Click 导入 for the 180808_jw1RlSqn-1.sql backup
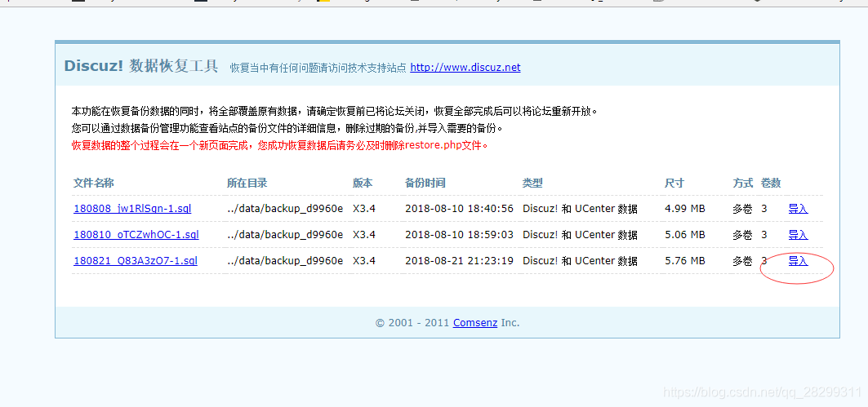 (799, 209)
